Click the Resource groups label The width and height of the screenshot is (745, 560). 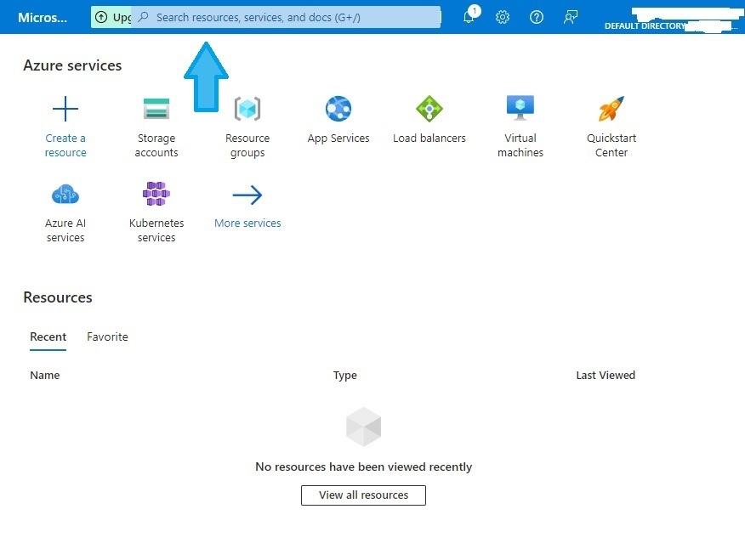pyautogui.click(x=247, y=145)
